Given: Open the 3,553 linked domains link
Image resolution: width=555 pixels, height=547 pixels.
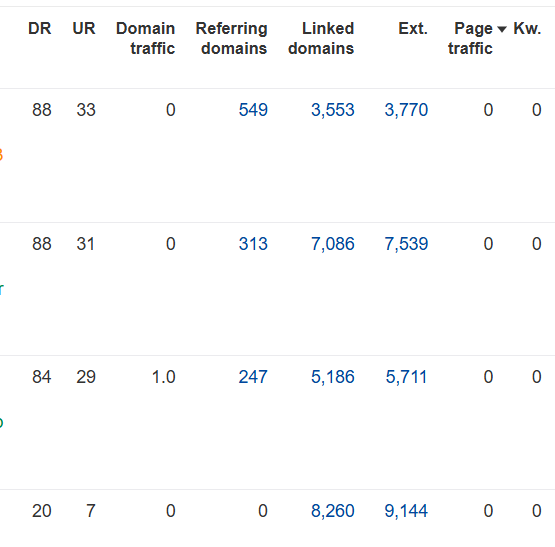Looking at the screenshot, I should coord(333,110).
